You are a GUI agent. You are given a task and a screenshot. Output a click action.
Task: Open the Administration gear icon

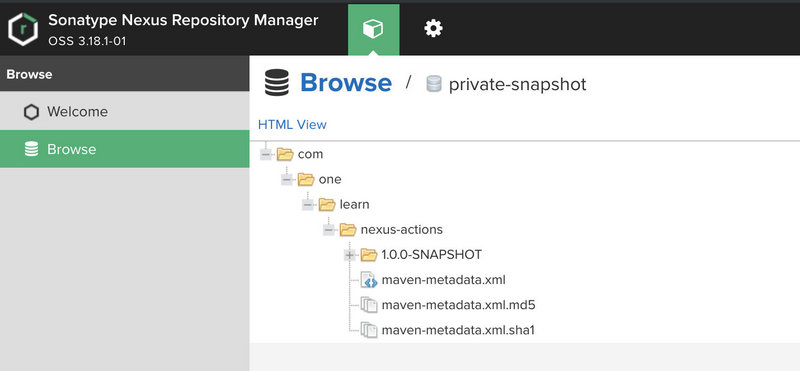[x=433, y=29]
